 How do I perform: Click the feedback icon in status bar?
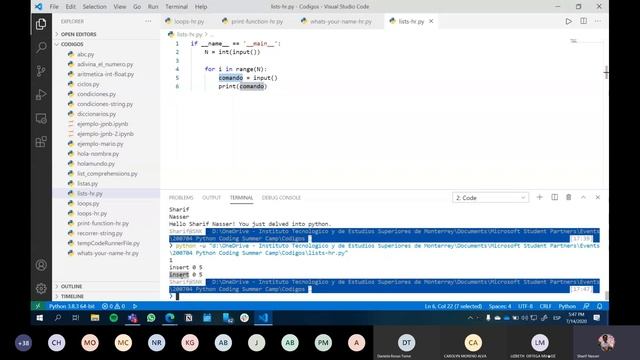[x=586, y=306]
